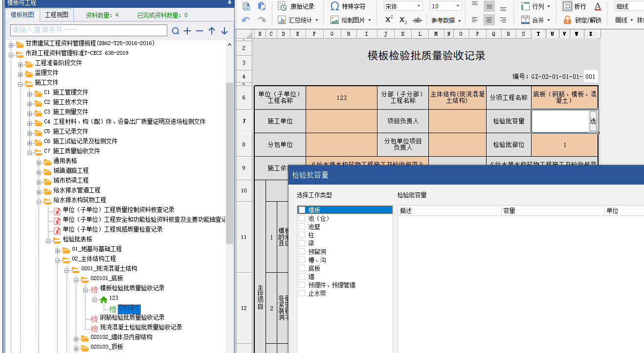Pin the 模板与工程 panel

(x=230, y=2)
